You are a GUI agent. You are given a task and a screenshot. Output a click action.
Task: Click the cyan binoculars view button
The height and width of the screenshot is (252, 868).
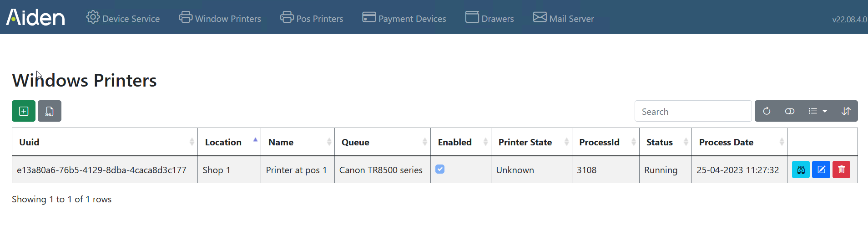click(x=801, y=170)
